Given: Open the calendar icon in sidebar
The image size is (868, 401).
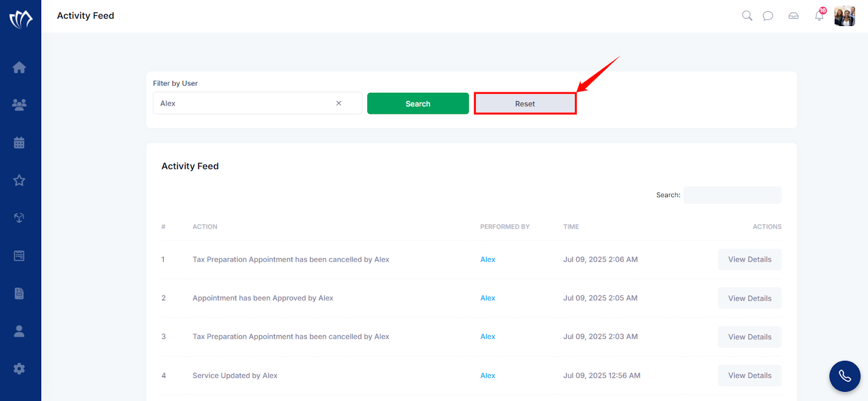Looking at the screenshot, I should [x=19, y=143].
